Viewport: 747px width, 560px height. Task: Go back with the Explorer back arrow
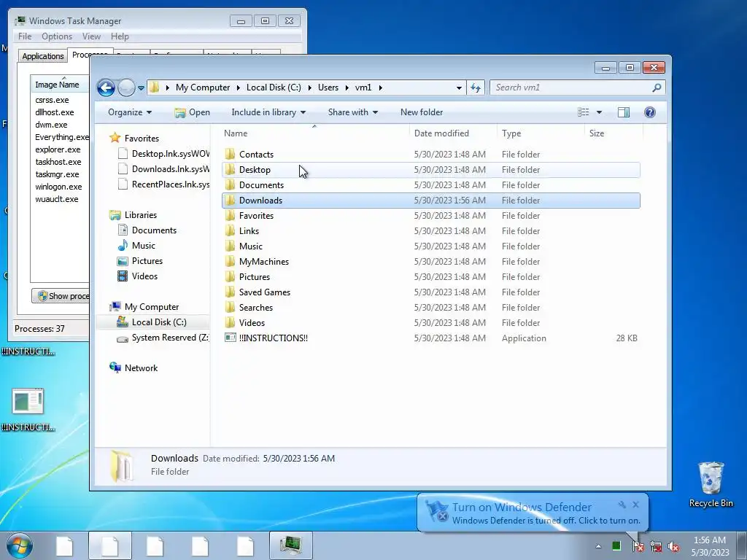click(106, 87)
